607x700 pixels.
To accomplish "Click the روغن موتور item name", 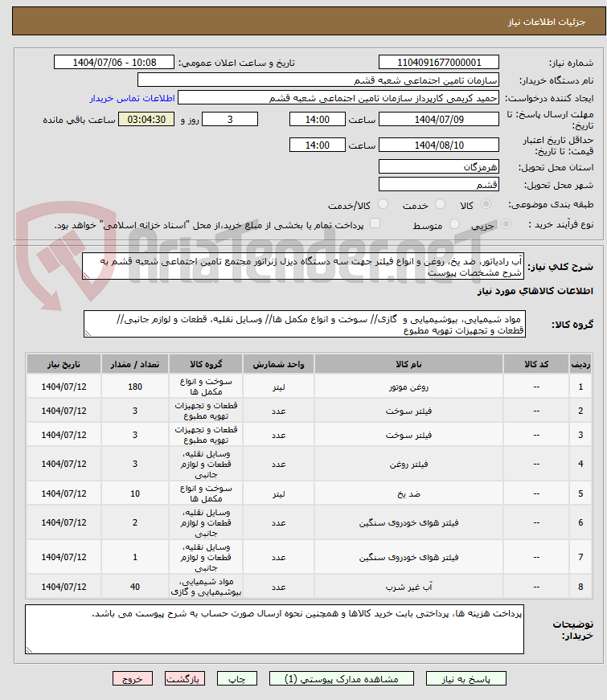I will (x=408, y=387).
